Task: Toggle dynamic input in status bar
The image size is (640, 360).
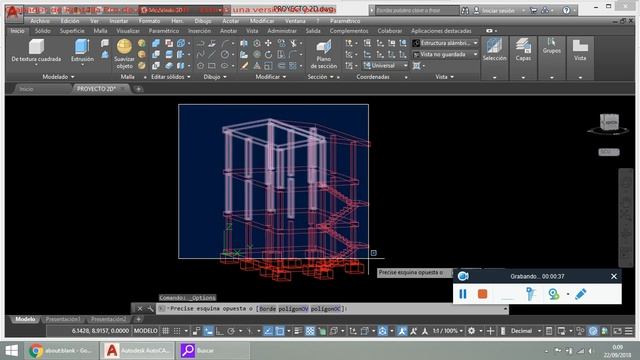Action: click(208, 331)
